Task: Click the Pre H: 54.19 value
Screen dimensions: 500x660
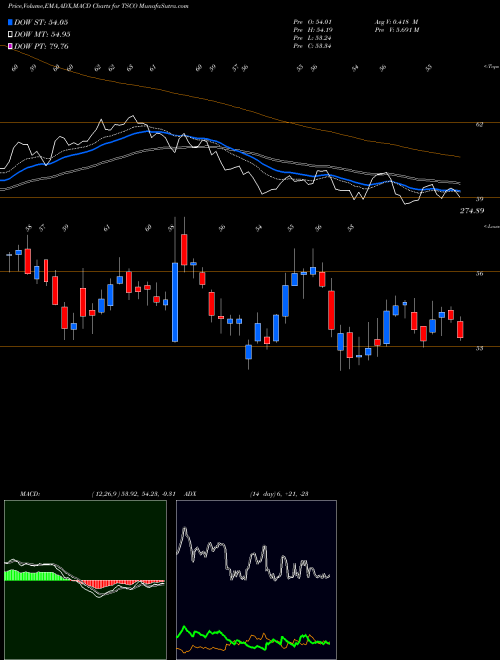Action: click(x=312, y=30)
